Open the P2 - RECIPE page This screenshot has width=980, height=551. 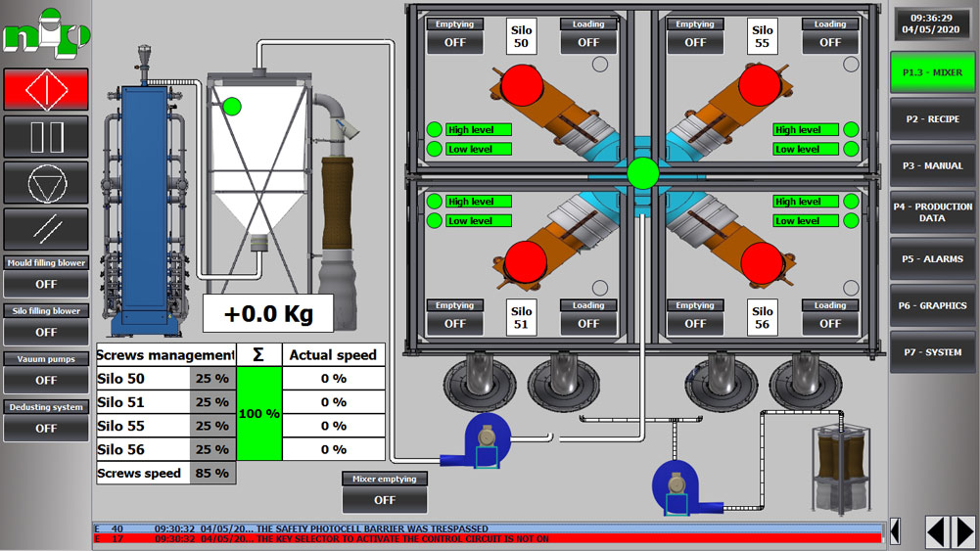(x=931, y=119)
